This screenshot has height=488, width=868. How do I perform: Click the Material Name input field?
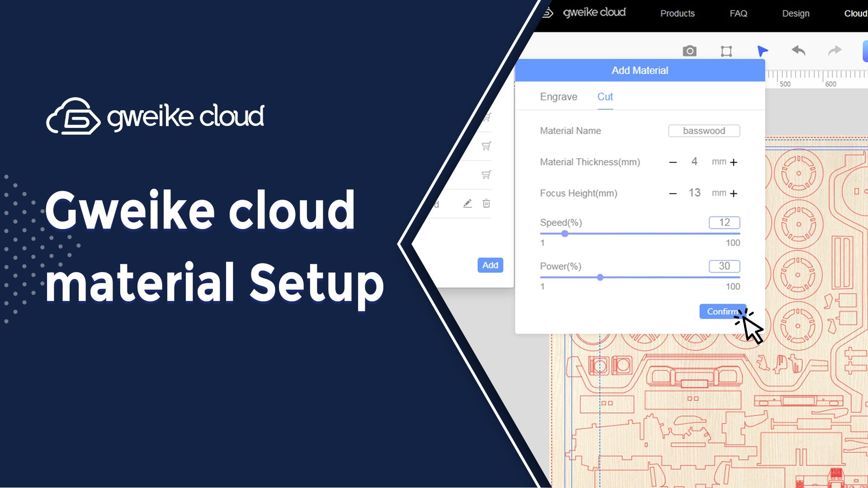tap(703, 131)
